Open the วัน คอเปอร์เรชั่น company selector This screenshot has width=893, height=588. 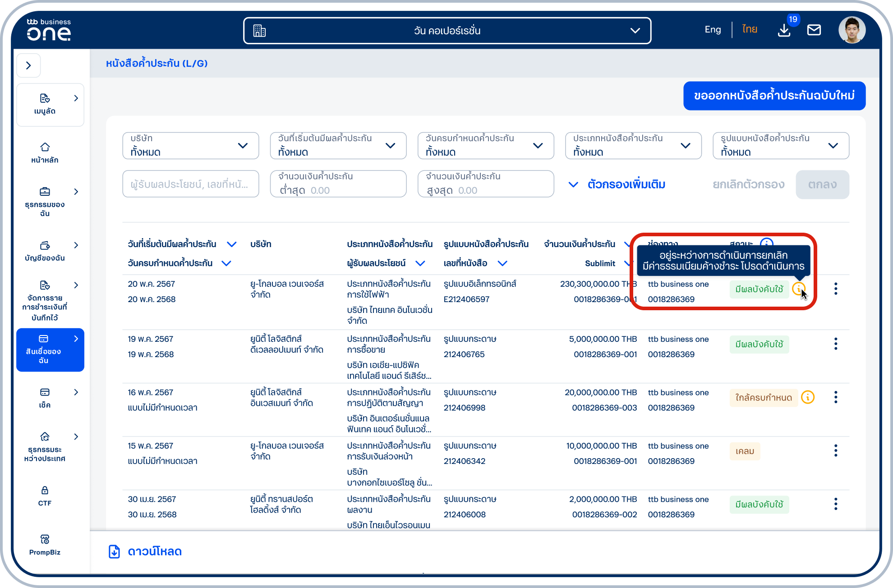pos(447,31)
